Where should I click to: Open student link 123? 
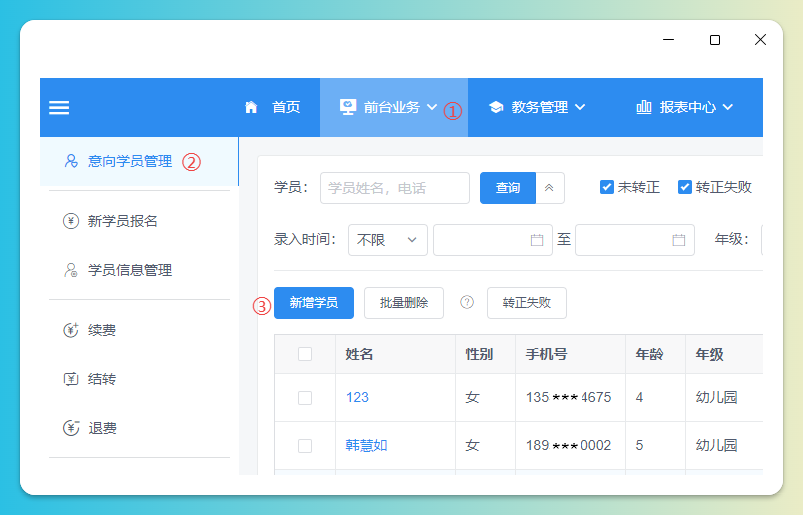pos(357,397)
